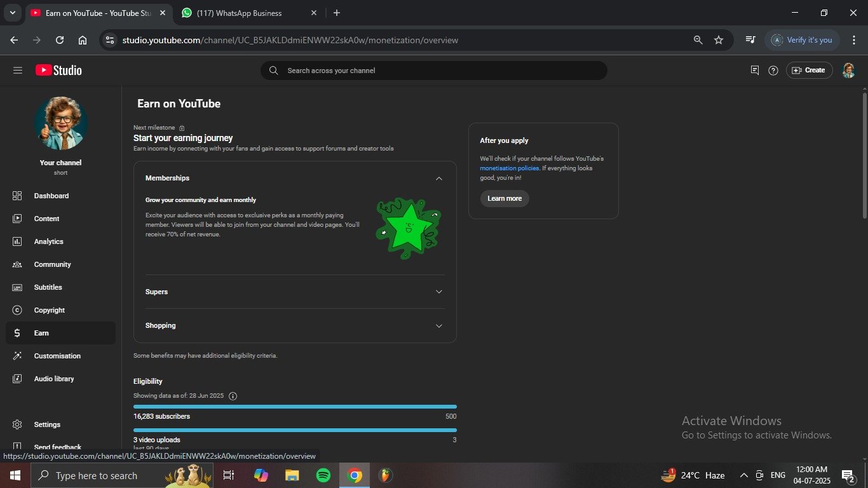Image resolution: width=868 pixels, height=488 pixels.
Task: Open the media control icon in Chrome toolbar
Action: point(750,40)
